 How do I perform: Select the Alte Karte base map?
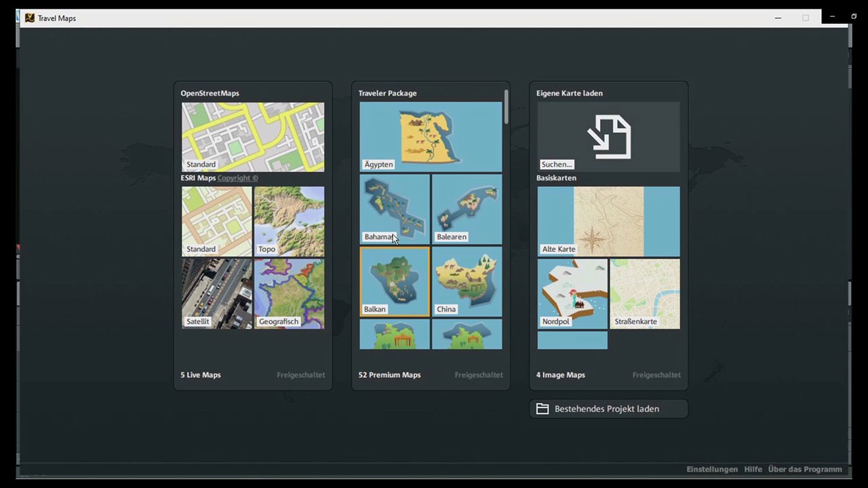click(x=608, y=221)
